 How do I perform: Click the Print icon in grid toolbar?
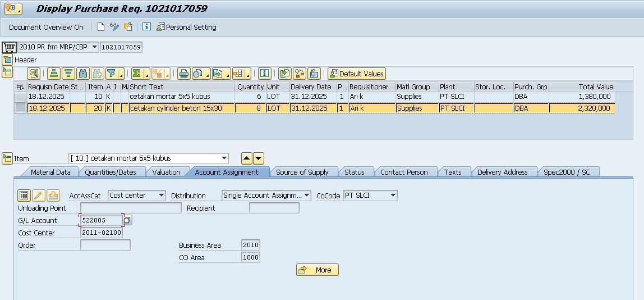point(183,74)
